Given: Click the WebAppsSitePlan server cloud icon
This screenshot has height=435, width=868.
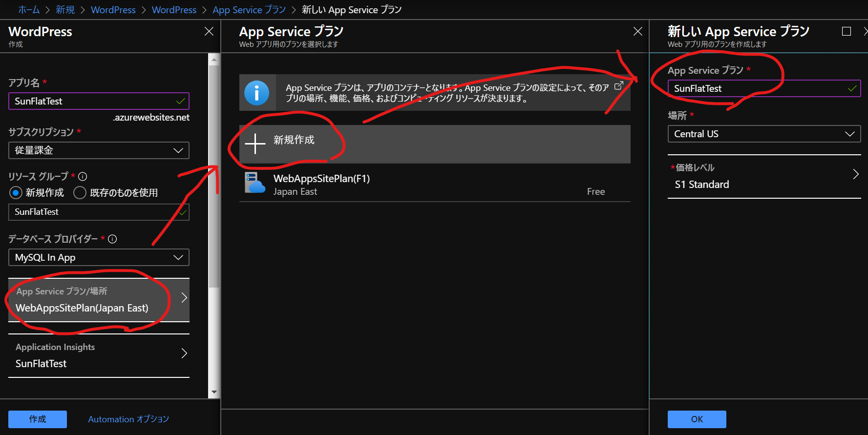Looking at the screenshot, I should 254,183.
